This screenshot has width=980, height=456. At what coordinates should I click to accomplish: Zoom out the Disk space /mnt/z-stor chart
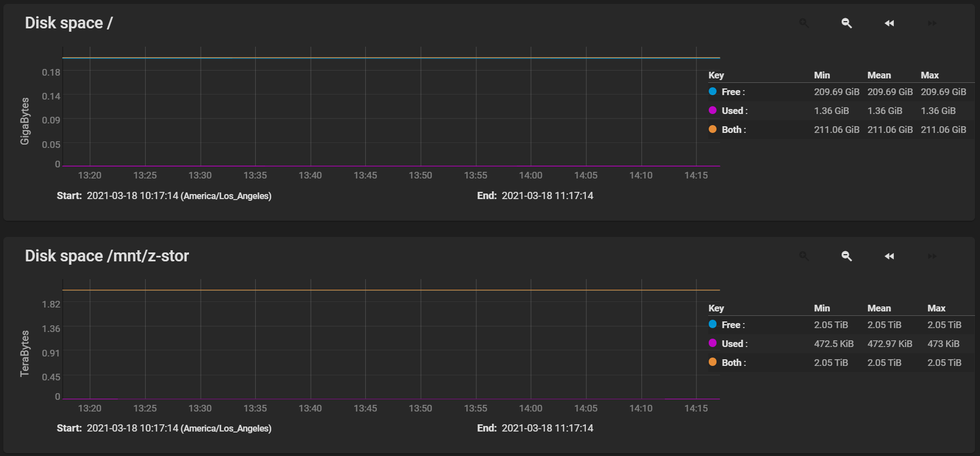pyautogui.click(x=847, y=256)
